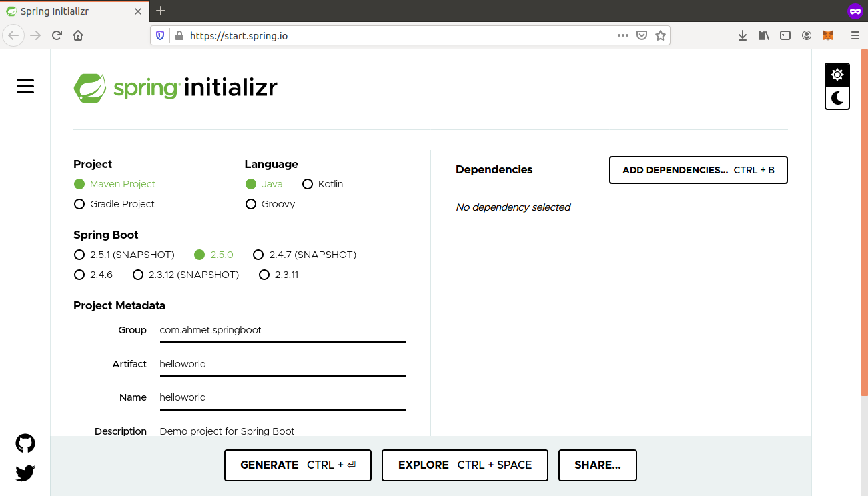
Task: Click the private browsing mask icon
Action: point(855,11)
